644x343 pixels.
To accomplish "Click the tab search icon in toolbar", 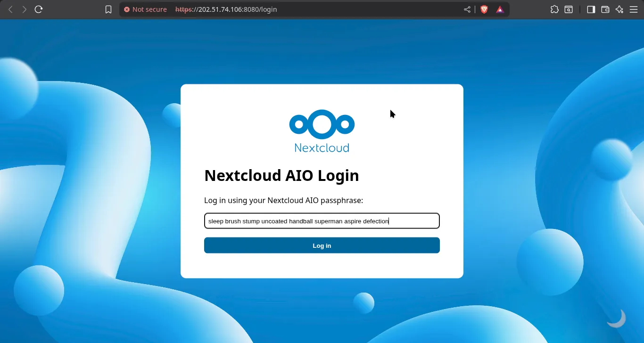I will click(569, 9).
